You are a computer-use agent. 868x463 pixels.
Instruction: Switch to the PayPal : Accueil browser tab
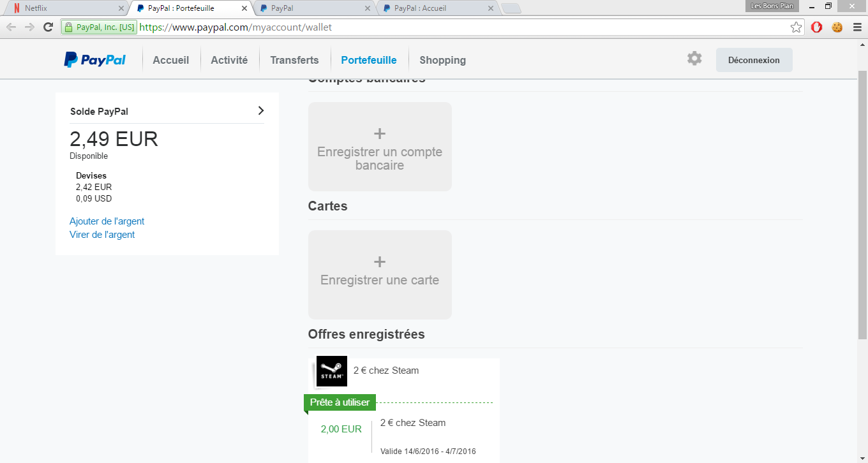tap(437, 8)
